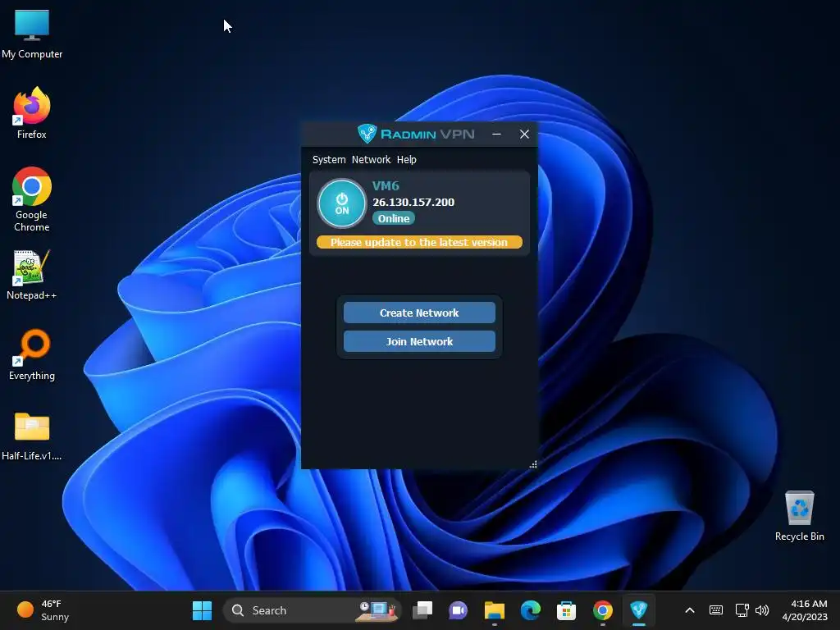This screenshot has width=840, height=630.
Task: Click the touch keyboard tray icon
Action: [x=715, y=610]
